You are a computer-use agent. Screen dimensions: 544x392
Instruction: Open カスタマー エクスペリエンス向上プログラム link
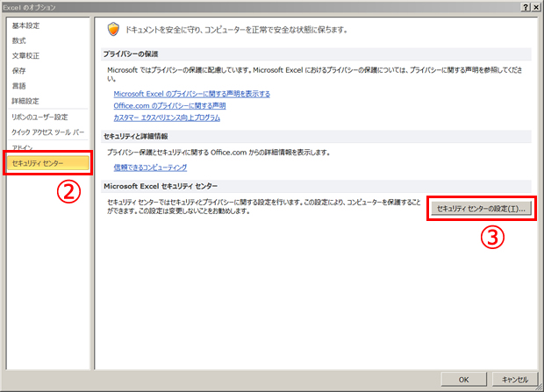(167, 118)
